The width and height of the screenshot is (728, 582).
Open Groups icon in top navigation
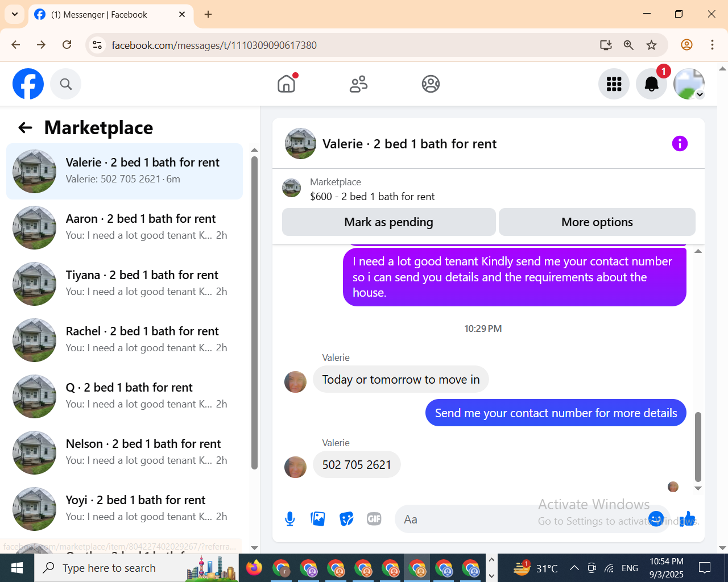[431, 84]
